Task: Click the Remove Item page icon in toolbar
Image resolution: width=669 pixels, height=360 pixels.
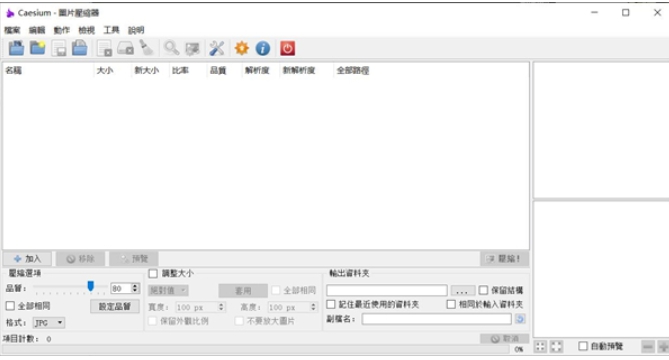Action: coord(104,48)
